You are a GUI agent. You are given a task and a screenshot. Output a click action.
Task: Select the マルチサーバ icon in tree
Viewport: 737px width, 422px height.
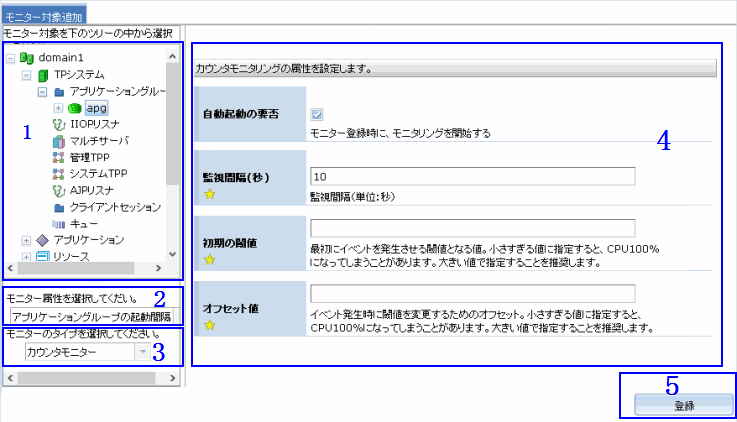pos(58,141)
